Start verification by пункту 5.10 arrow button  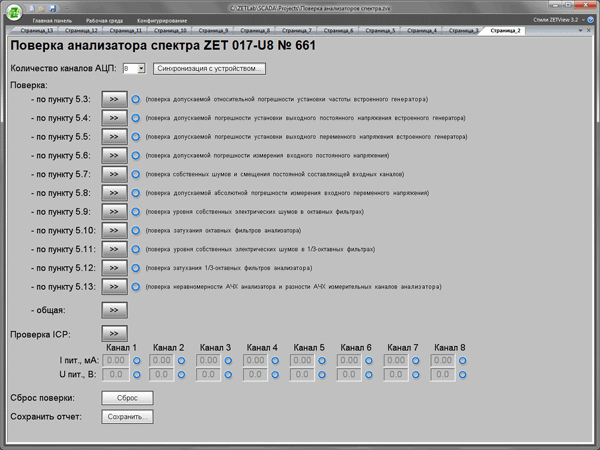pos(114,230)
